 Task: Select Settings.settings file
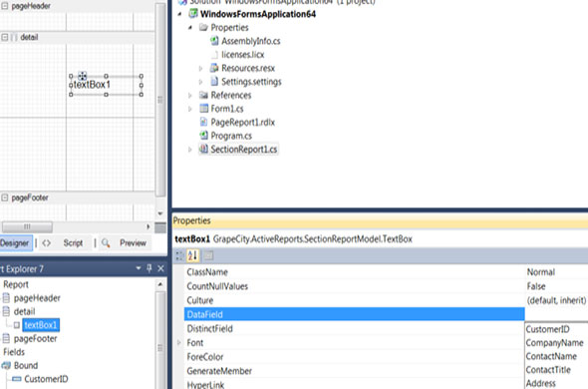(x=251, y=82)
